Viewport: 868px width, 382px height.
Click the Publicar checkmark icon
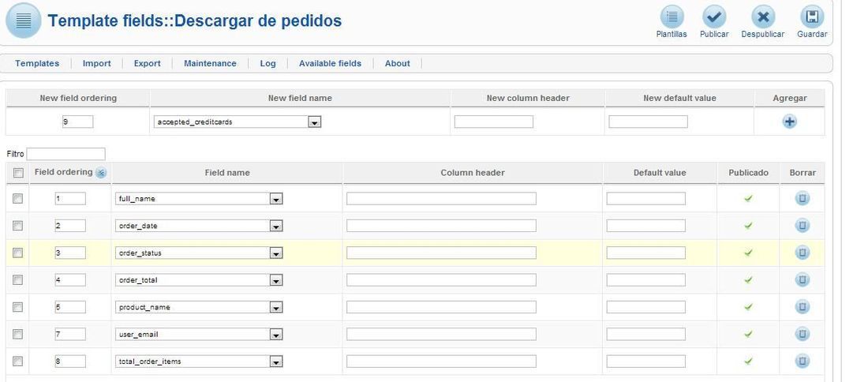pyautogui.click(x=714, y=17)
